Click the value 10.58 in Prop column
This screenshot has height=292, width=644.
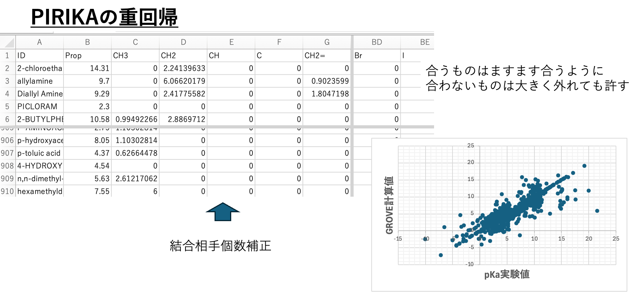tap(87, 119)
